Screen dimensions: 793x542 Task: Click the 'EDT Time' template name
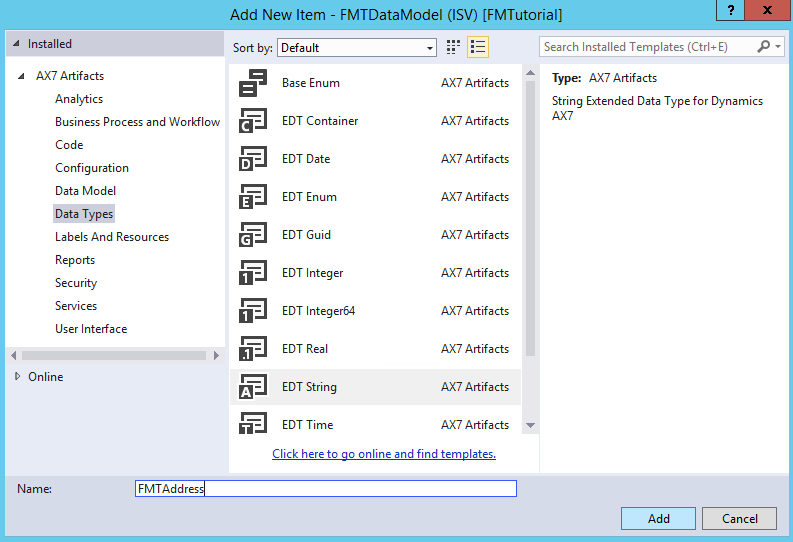pos(307,425)
